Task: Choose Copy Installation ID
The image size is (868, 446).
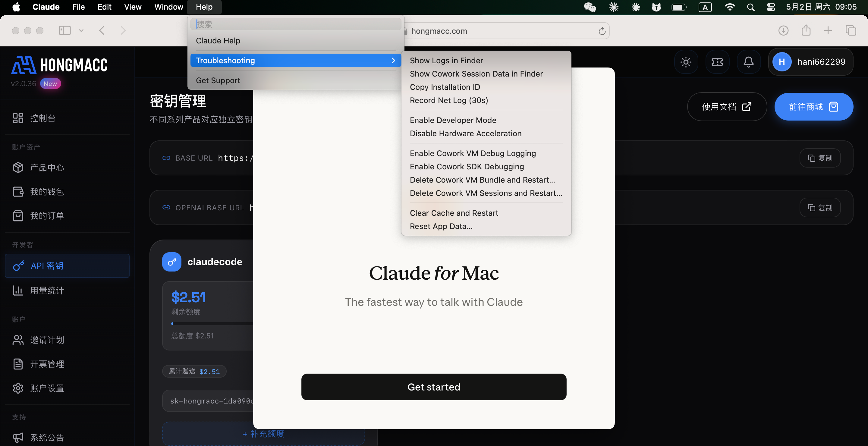Action: [x=486, y=87]
